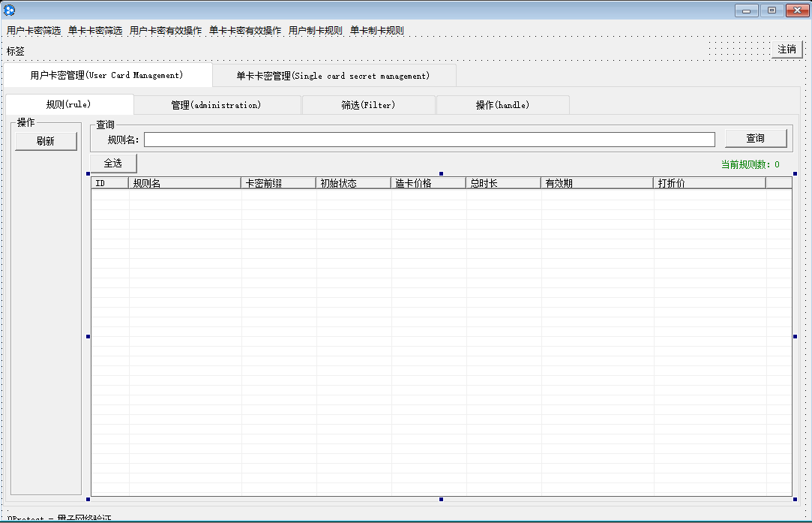The width and height of the screenshot is (812, 523).
Task: Switch to 单卡卡密管理 (Single card) tab
Action: pos(334,76)
